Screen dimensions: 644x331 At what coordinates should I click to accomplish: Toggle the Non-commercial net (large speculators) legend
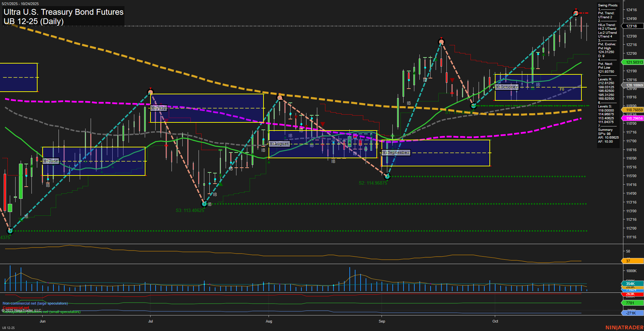[35, 303]
